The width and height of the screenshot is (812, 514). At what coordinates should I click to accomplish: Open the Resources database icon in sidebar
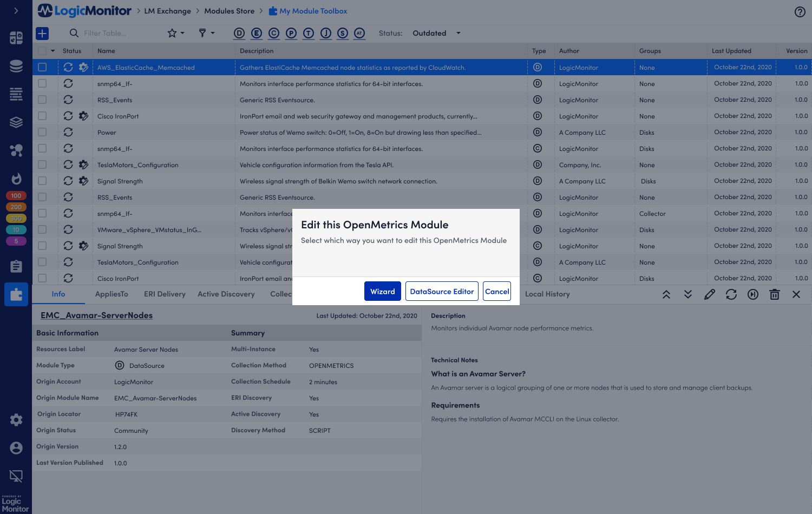click(16, 66)
